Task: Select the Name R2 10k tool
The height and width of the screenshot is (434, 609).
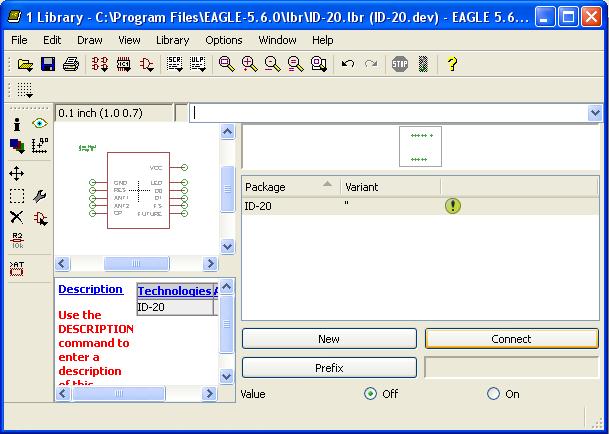Action: pos(17,241)
